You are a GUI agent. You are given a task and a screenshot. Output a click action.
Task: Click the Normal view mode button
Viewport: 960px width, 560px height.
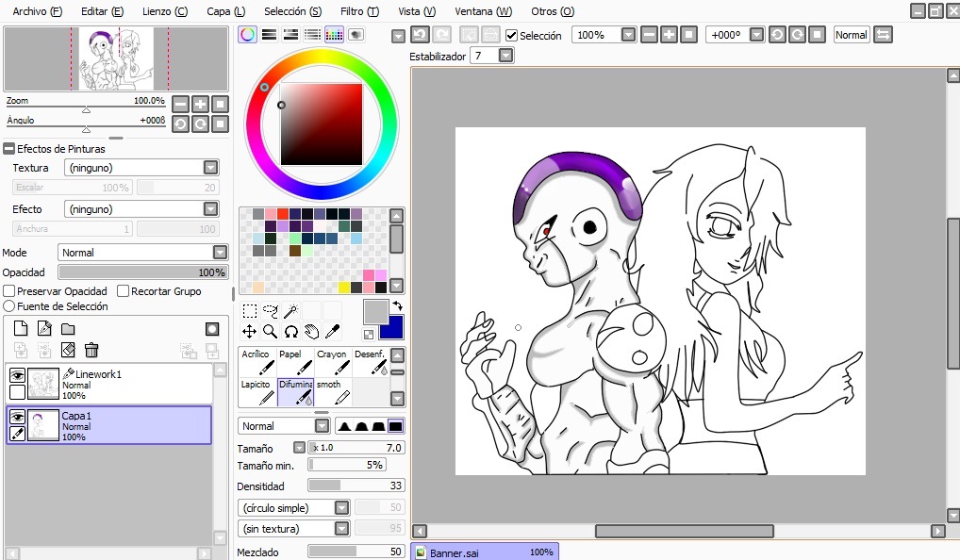click(851, 35)
